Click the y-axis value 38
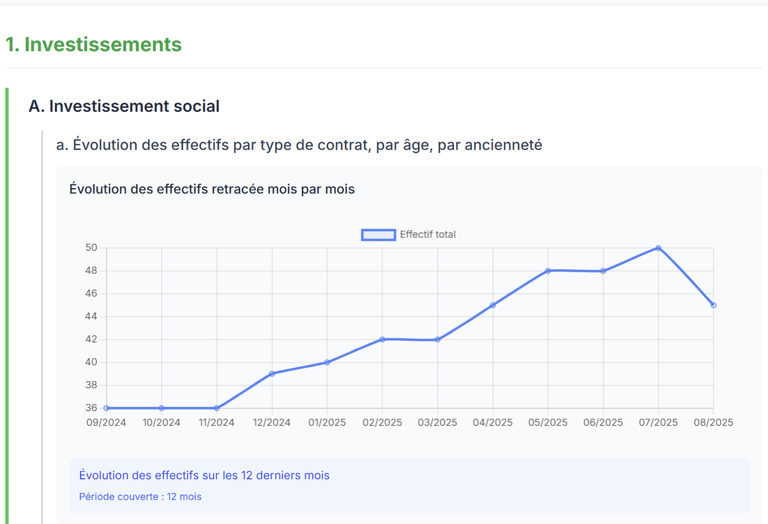The height and width of the screenshot is (524, 768). point(91,385)
